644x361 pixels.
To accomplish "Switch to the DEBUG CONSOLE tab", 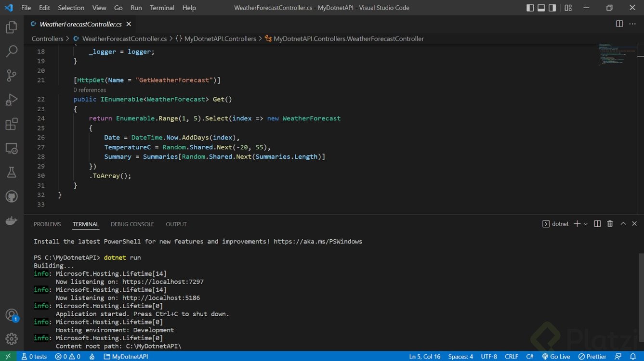I will pos(132,224).
